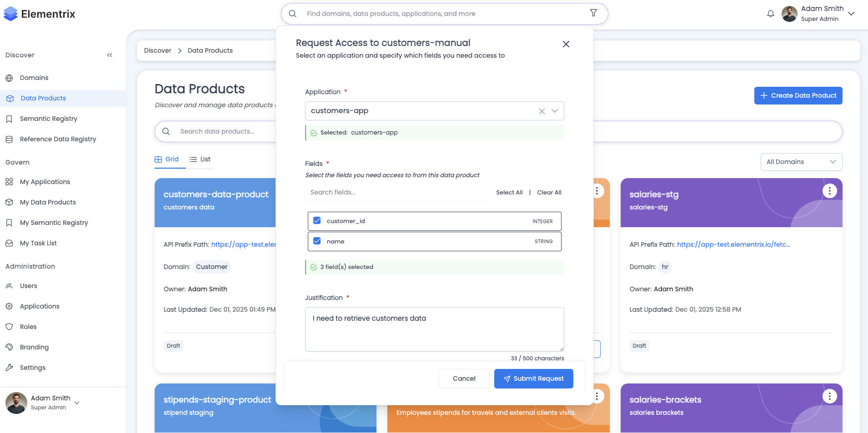
Task: Open salaries-brackets card three-dot menu
Action: tap(829, 397)
